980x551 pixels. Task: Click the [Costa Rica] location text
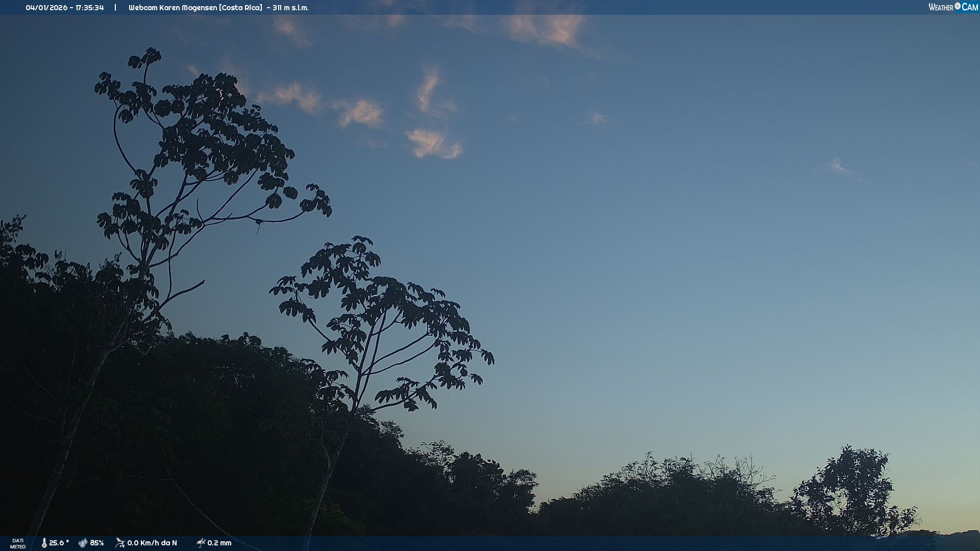coord(240,8)
